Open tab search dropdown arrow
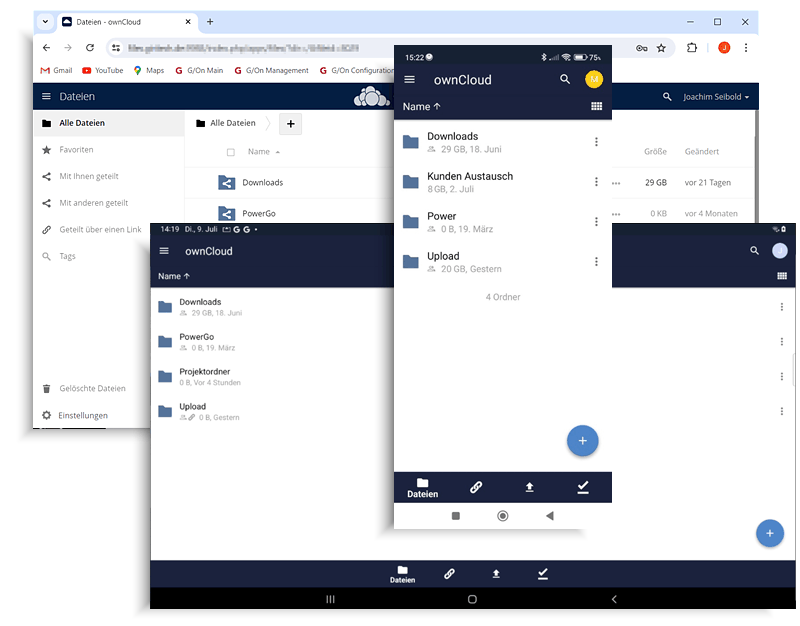 click(45, 22)
